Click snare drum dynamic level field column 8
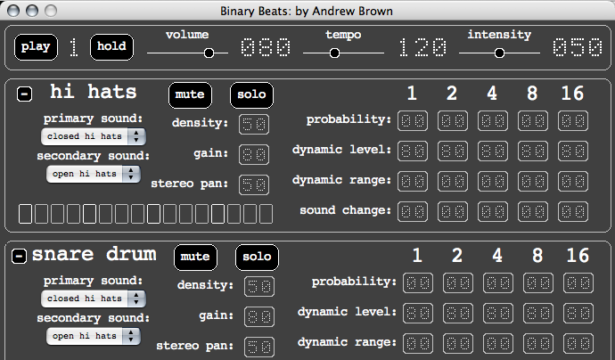This screenshot has width=615, height=360. tap(538, 313)
